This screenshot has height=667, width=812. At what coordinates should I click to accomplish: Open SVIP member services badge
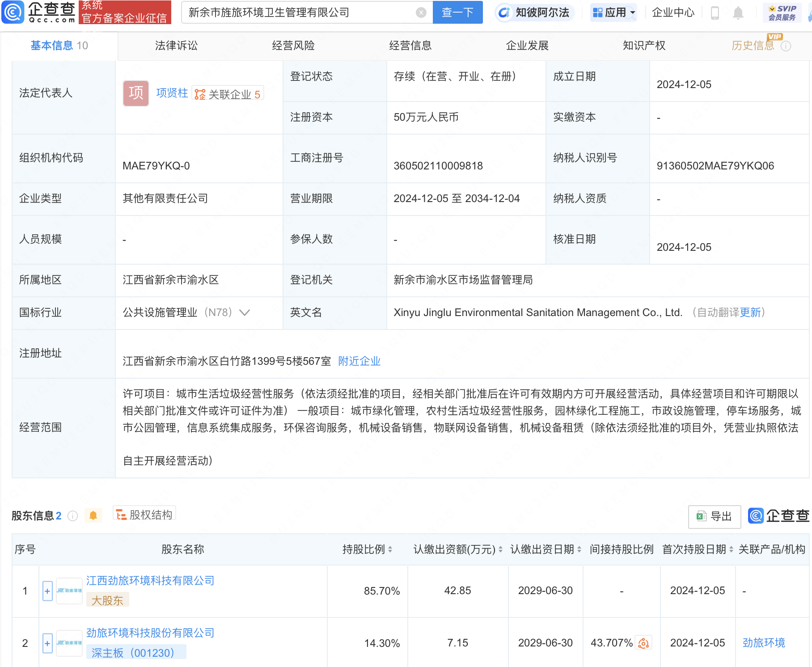tap(782, 13)
